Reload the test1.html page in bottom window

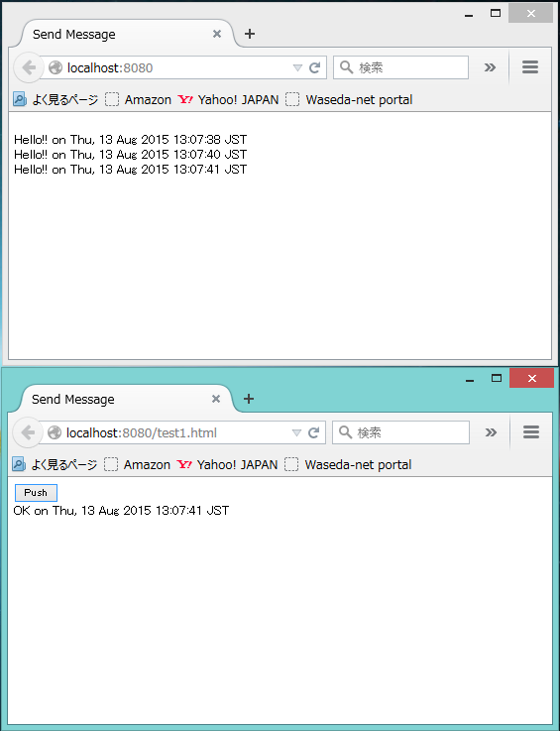coord(314,433)
